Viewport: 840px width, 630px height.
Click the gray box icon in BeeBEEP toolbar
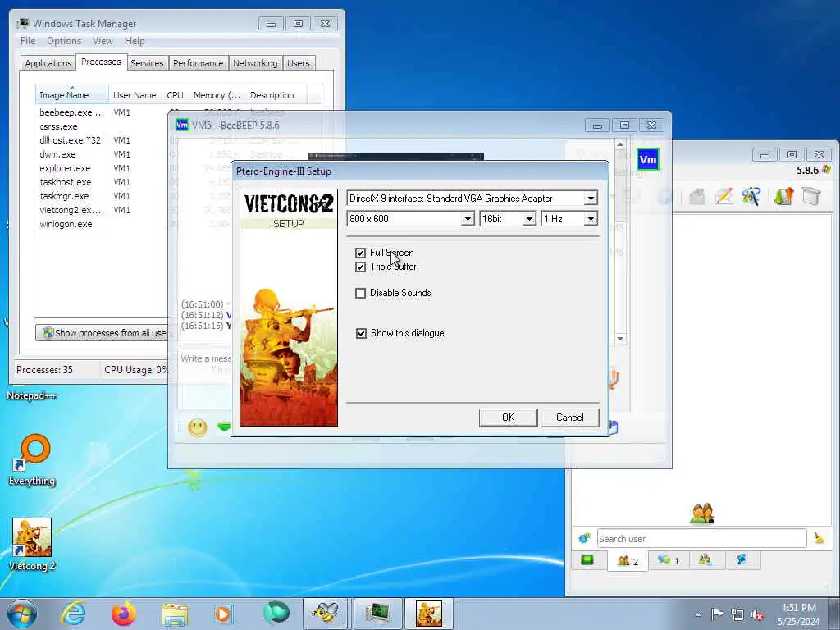point(811,197)
